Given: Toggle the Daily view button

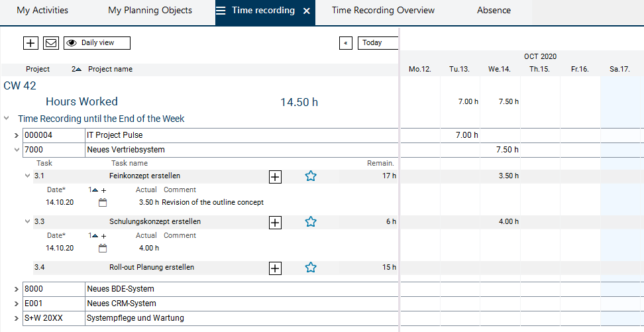Looking at the screenshot, I should click(97, 43).
